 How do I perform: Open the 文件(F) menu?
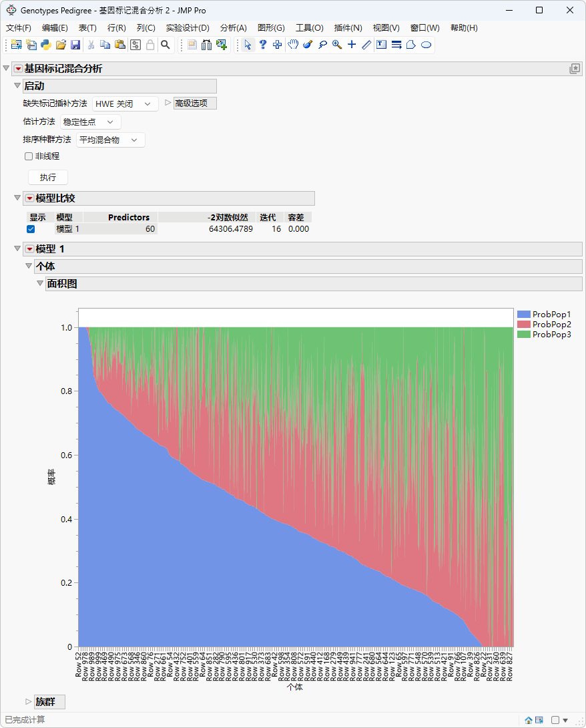pyautogui.click(x=19, y=28)
